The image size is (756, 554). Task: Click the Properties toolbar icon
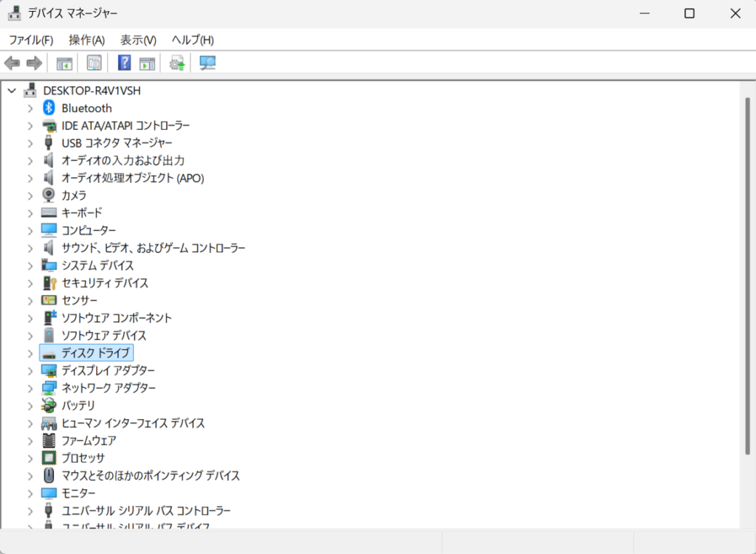[94, 63]
